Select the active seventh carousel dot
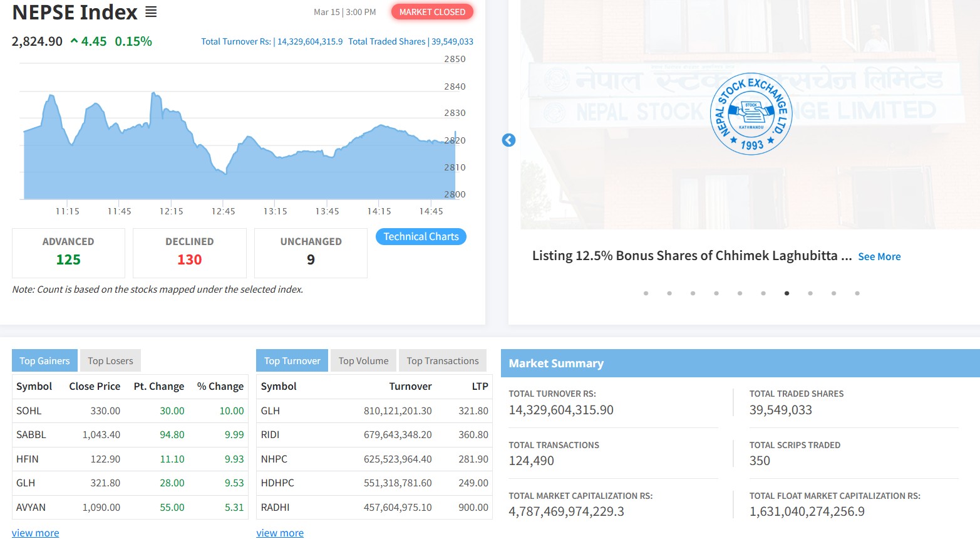Image resolution: width=980 pixels, height=539 pixels. [787, 293]
